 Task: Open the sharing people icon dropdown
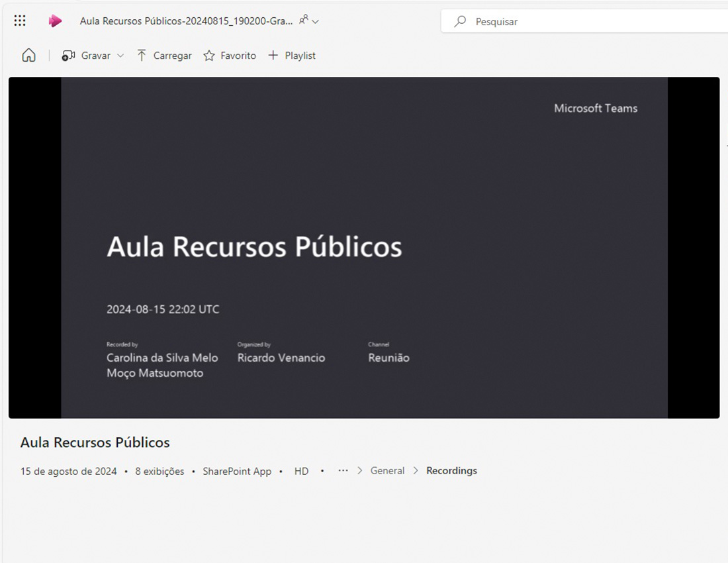pyautogui.click(x=309, y=21)
